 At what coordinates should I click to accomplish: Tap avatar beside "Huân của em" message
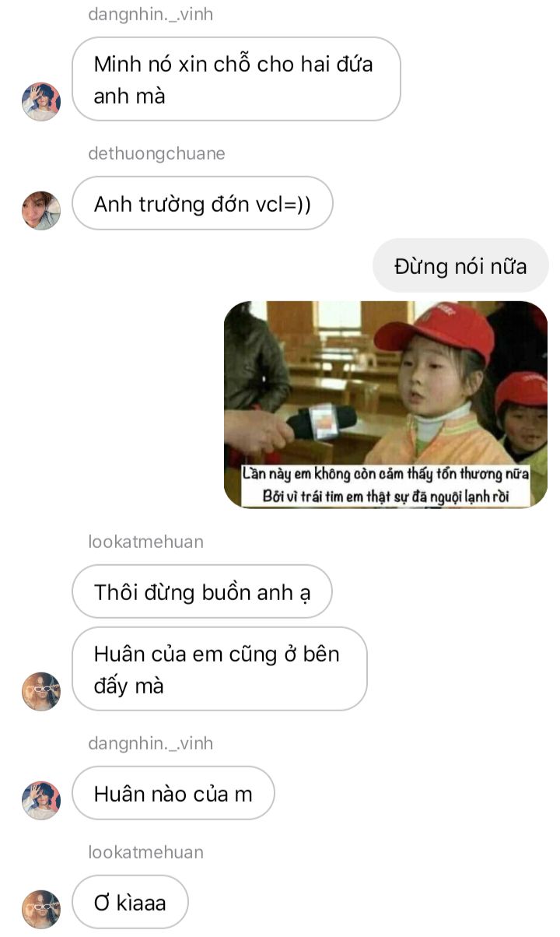(41, 691)
